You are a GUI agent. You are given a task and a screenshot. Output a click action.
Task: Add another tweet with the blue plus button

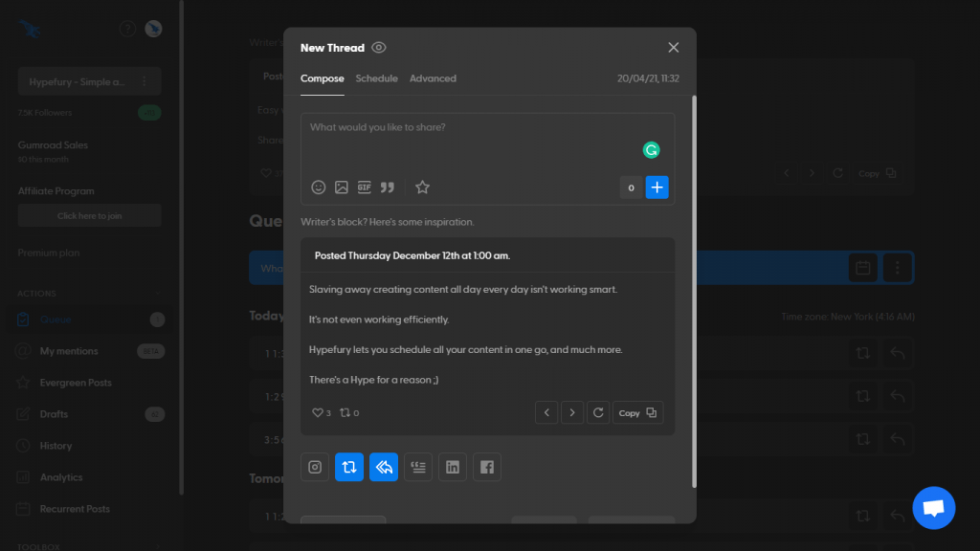coord(657,187)
